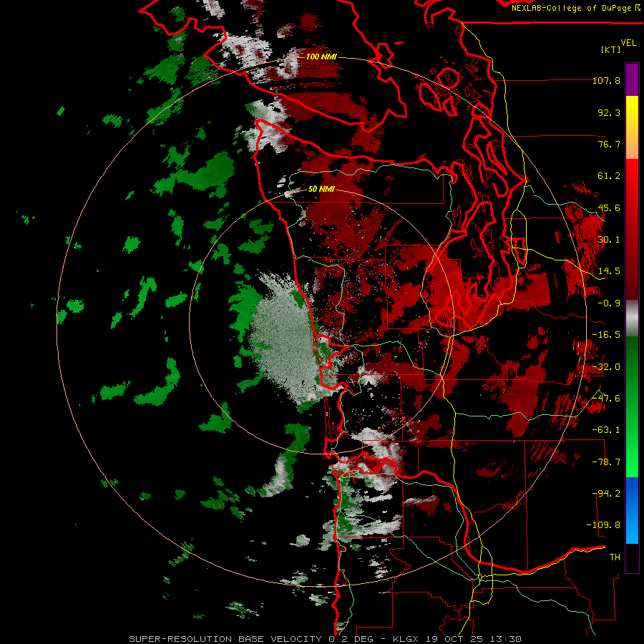Click the TH label on the legend
Viewport: 644px width, 644px height.
pyautogui.click(x=615, y=557)
